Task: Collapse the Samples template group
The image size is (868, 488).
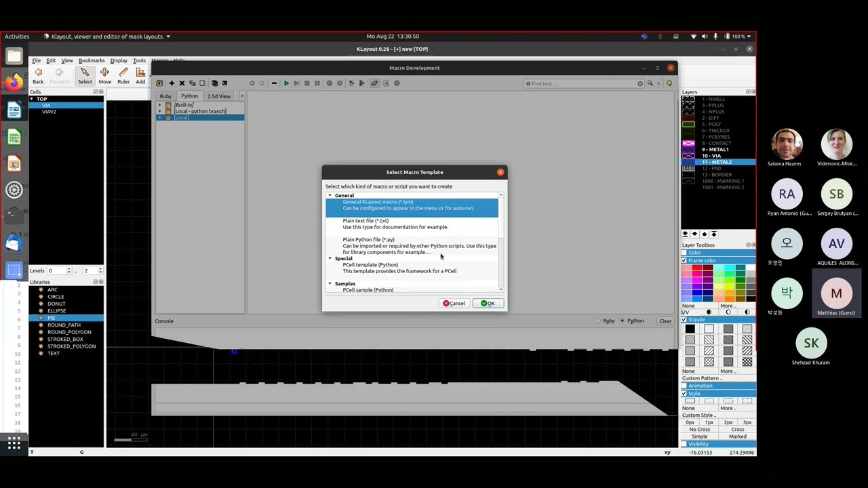Action: tap(330, 283)
